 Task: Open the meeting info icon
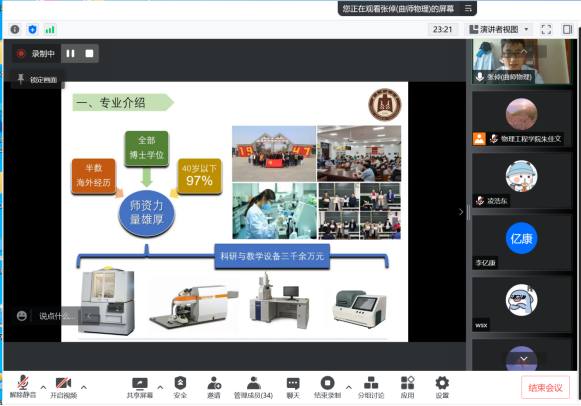pyautogui.click(x=15, y=29)
